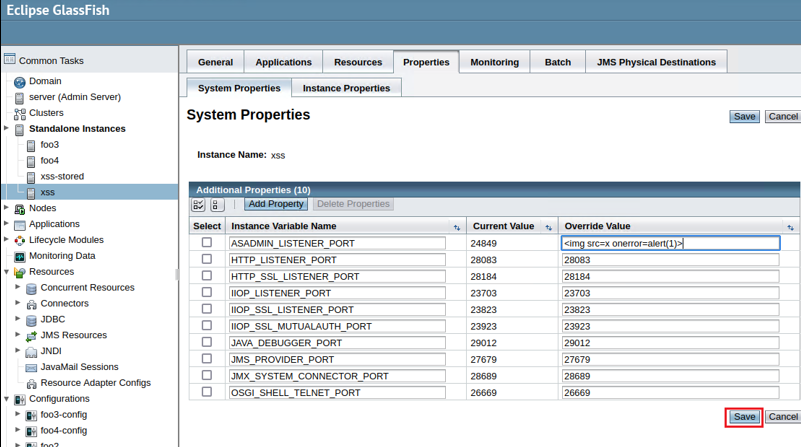Screen dimensions: 801x447
Task: Check the OSGI_SHELL_TELNET_PORT row checkbox
Action: (x=206, y=392)
